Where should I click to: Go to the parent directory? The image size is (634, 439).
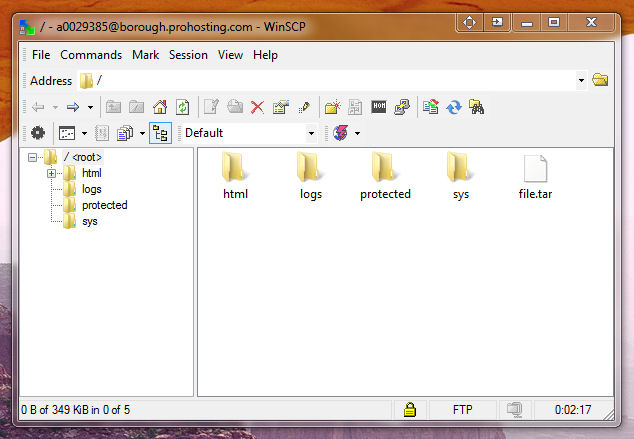(x=113, y=107)
